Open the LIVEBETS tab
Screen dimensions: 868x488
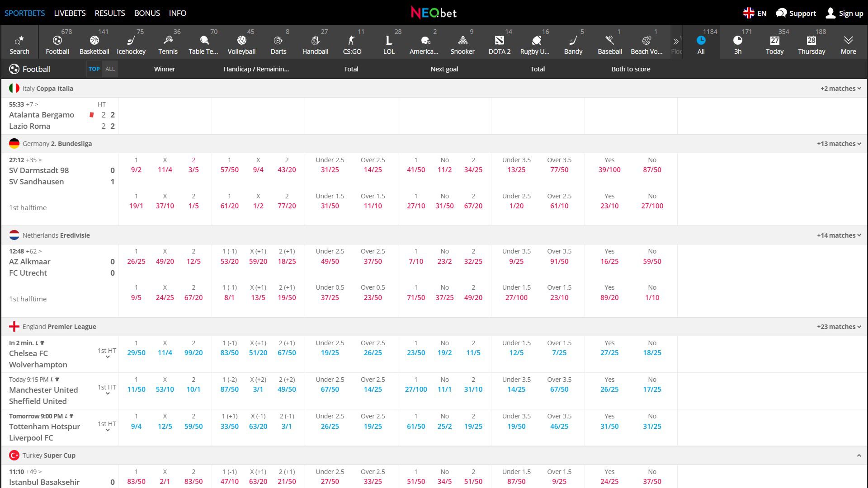(70, 13)
